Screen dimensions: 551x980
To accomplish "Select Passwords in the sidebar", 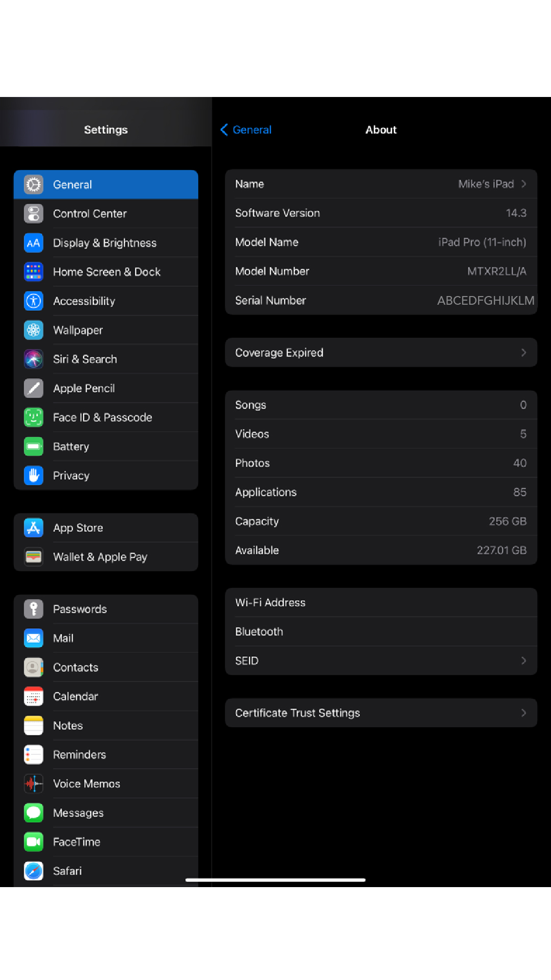I will click(106, 609).
